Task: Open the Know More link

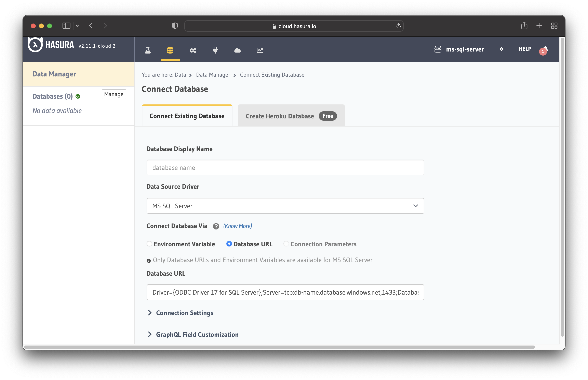Action: click(x=237, y=226)
